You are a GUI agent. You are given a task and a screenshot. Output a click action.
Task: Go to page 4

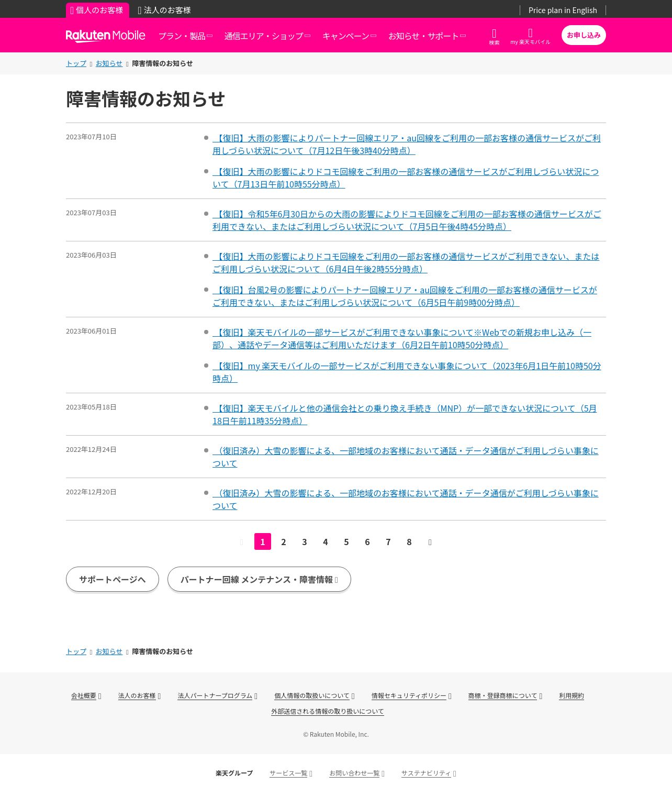tap(326, 541)
